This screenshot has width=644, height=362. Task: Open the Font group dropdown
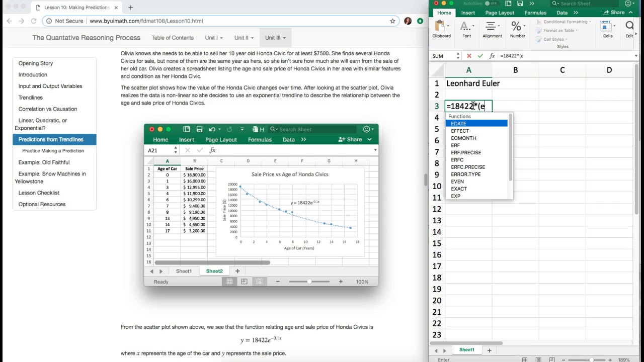coord(466,29)
